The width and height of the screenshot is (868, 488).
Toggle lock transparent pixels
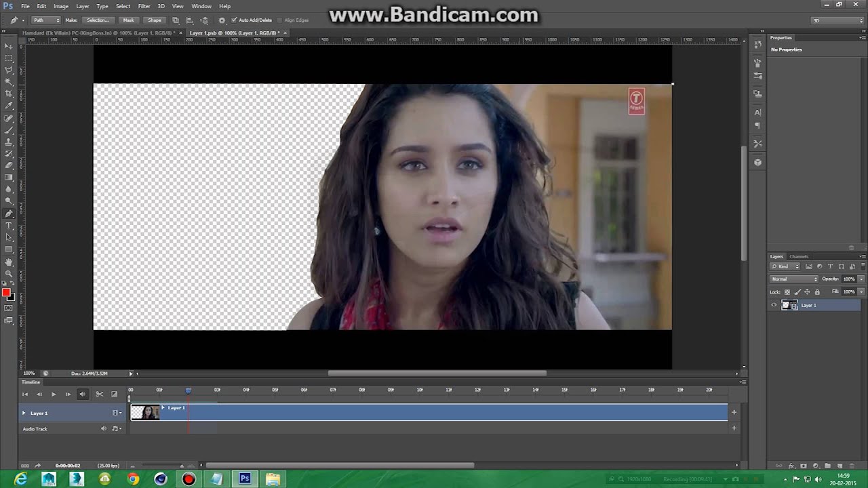pos(787,292)
